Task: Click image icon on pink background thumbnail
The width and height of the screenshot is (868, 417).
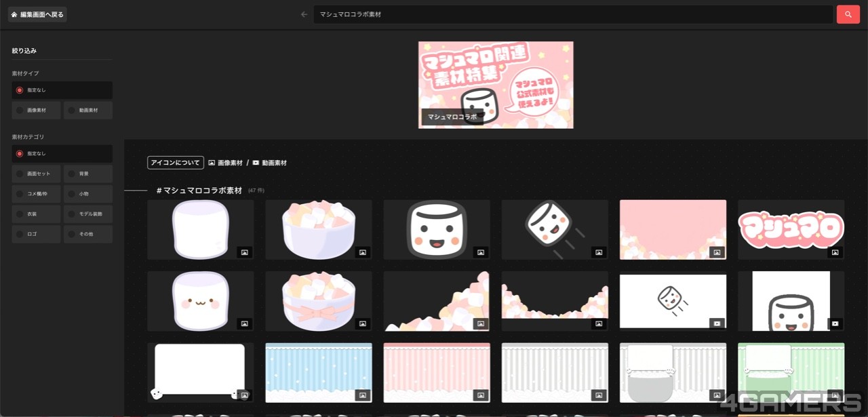Action: point(717,252)
